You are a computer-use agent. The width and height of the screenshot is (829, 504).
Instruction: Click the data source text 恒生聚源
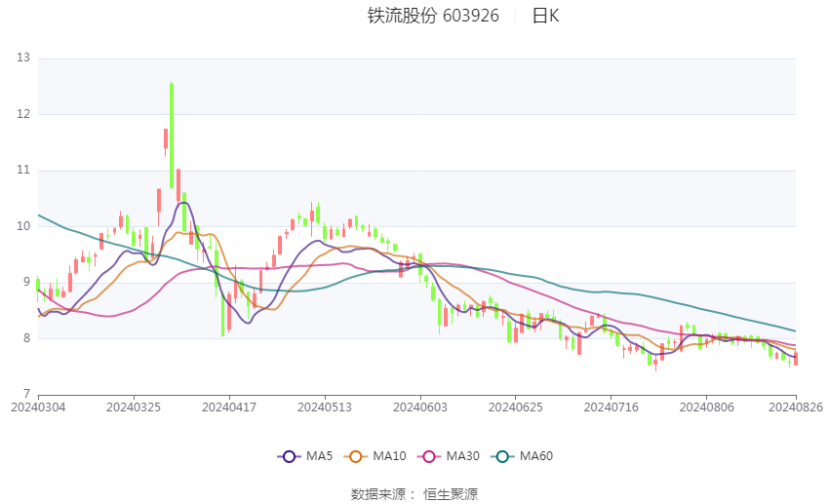451,494
